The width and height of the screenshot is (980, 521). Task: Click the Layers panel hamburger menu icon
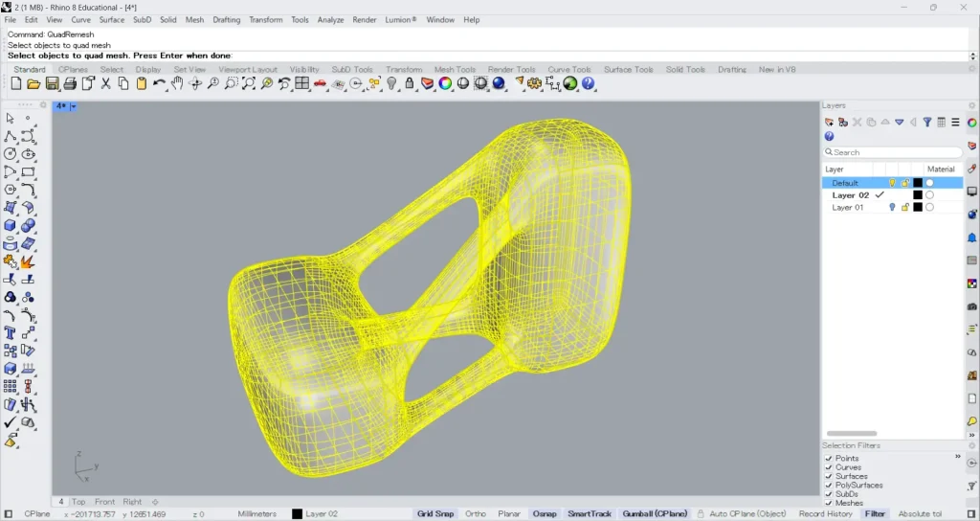(956, 123)
